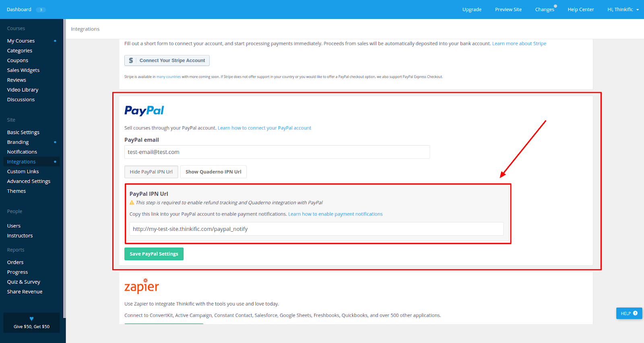Image resolution: width=644 pixels, height=343 pixels.
Task: Open Users in the sidebar
Action: coord(14,226)
